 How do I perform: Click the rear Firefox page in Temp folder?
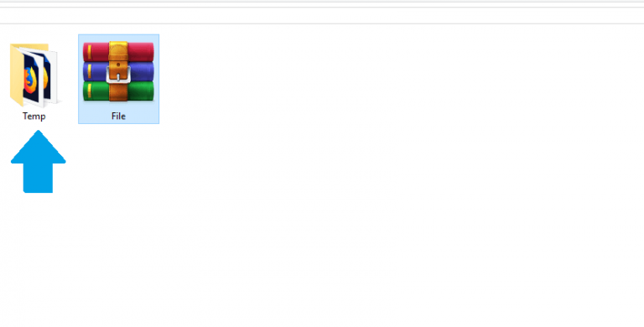pyautogui.click(x=50, y=77)
